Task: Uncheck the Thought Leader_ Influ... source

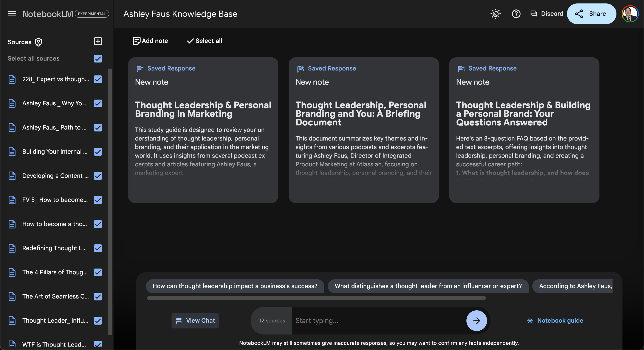Action: click(x=98, y=321)
